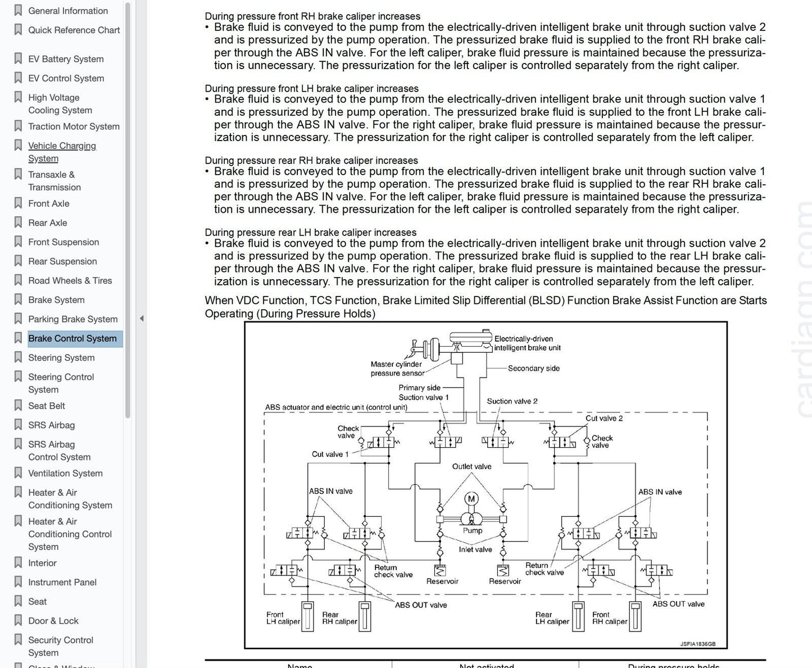Viewport: 812px width, 668px height.
Task: Open Steering Control System bookmark
Action: pos(61,383)
